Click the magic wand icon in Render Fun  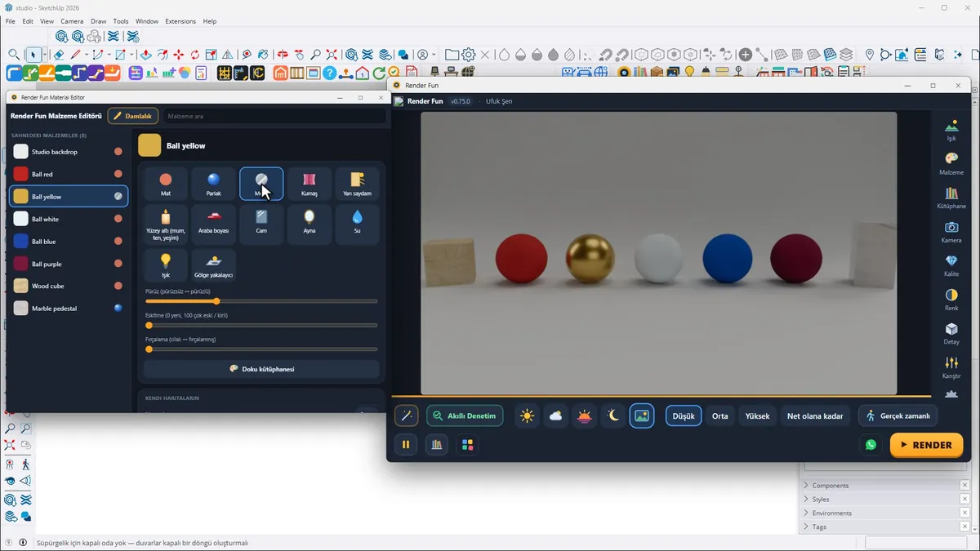pyautogui.click(x=406, y=415)
